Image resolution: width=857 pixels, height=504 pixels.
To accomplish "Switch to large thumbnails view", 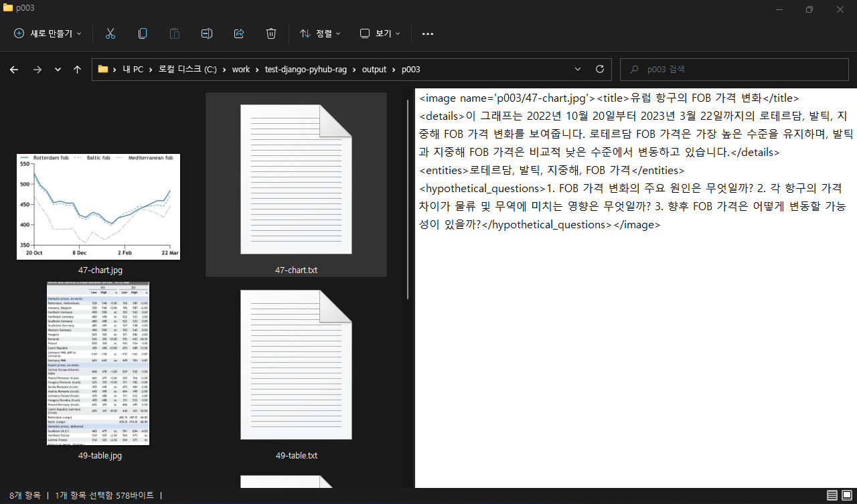I will coord(846,495).
